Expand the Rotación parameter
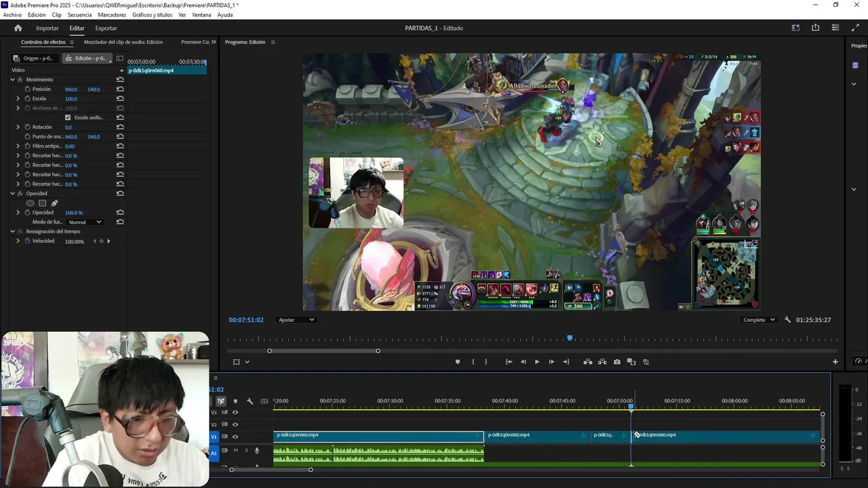Screen dimensions: 868x488 (x=18, y=127)
